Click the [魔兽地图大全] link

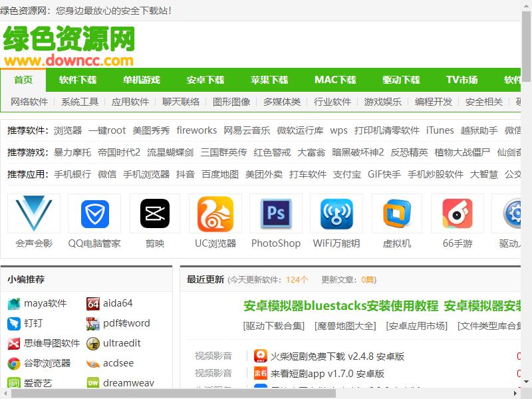[345, 326]
